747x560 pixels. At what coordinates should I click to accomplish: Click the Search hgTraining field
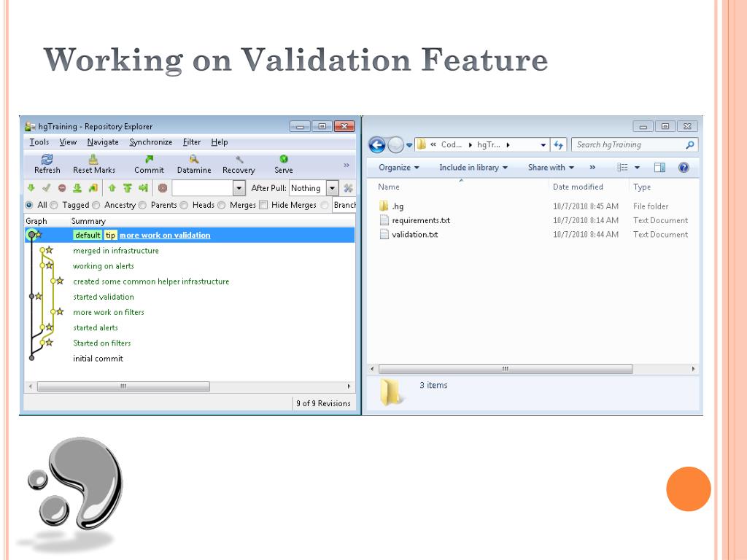point(627,145)
